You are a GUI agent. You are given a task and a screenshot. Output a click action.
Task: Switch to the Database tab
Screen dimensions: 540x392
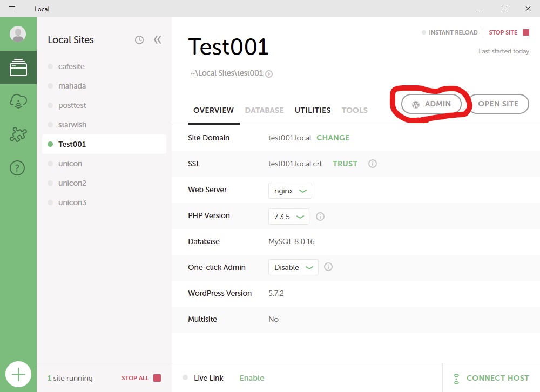tap(264, 110)
